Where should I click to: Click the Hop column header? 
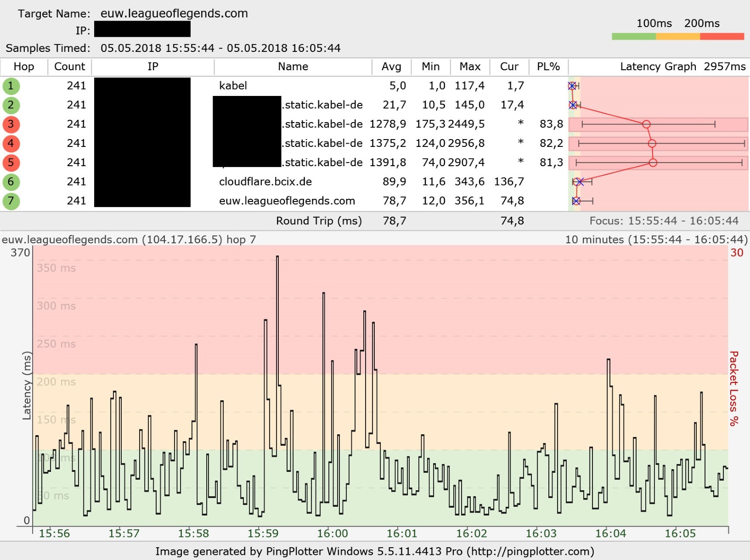click(x=24, y=67)
